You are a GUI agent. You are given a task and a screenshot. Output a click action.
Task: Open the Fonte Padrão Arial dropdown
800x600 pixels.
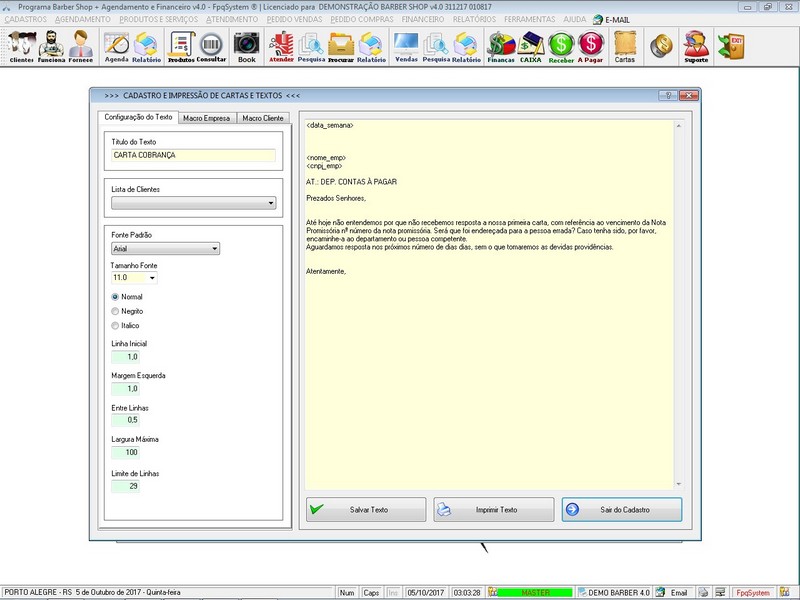215,249
